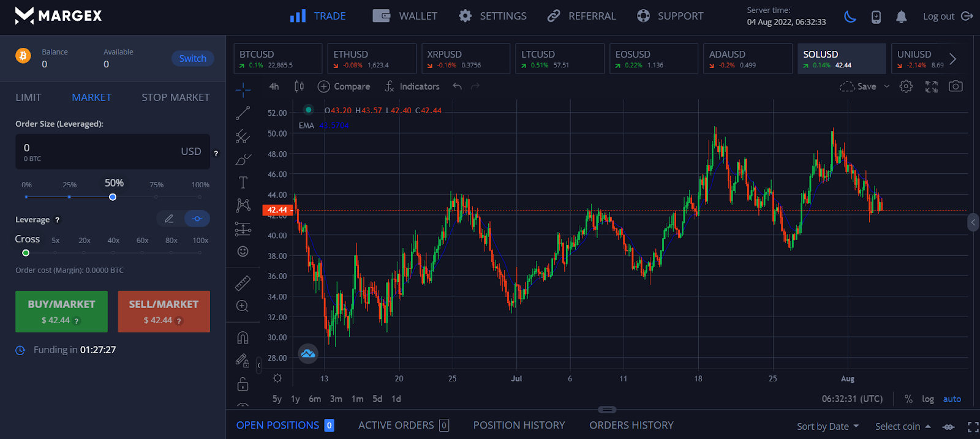Viewport: 980px width, 439px height.
Task: Click the Cross leverage slider handle
Action: click(x=26, y=253)
